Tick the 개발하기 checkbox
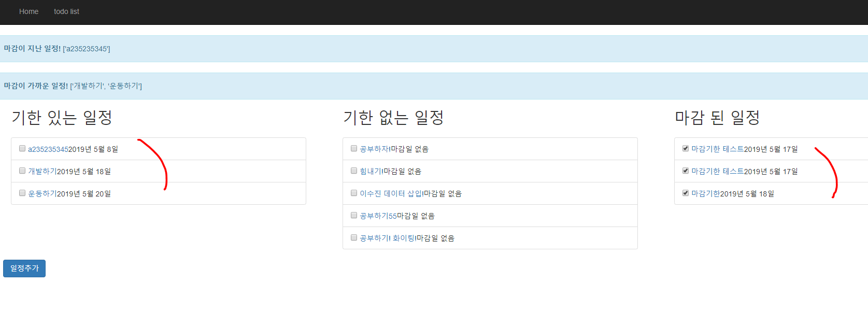 [x=22, y=171]
